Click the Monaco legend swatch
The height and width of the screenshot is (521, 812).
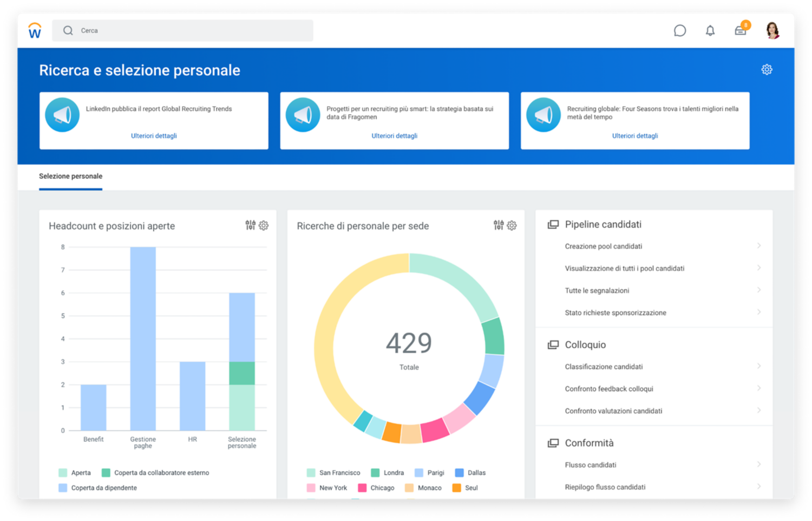(409, 488)
